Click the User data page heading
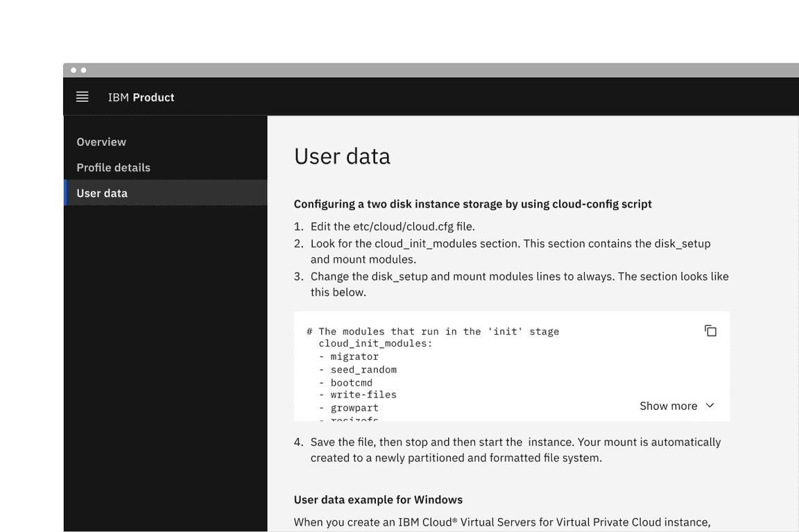The image size is (799, 532). (342, 156)
